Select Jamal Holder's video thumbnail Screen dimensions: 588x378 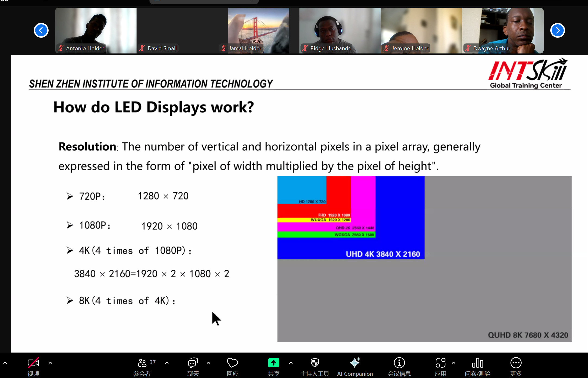click(x=258, y=30)
